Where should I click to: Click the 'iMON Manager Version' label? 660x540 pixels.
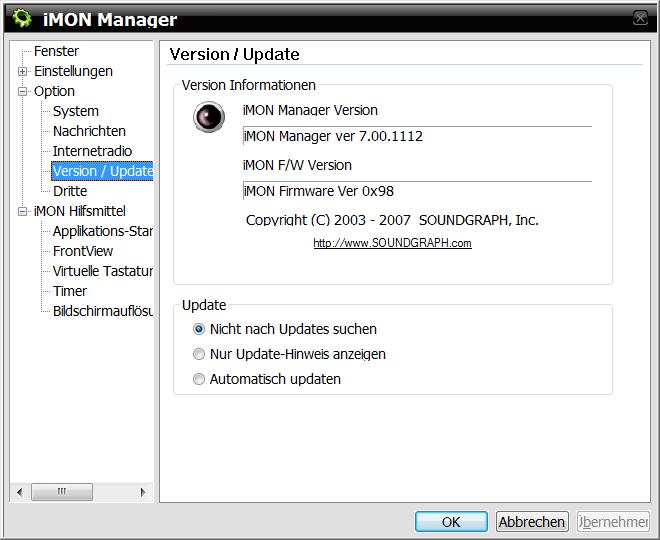(x=310, y=110)
